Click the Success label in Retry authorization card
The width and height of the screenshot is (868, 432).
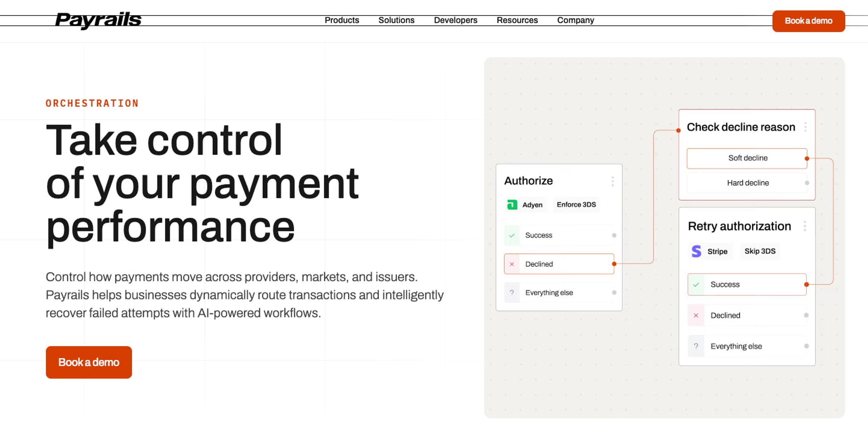[x=725, y=285]
